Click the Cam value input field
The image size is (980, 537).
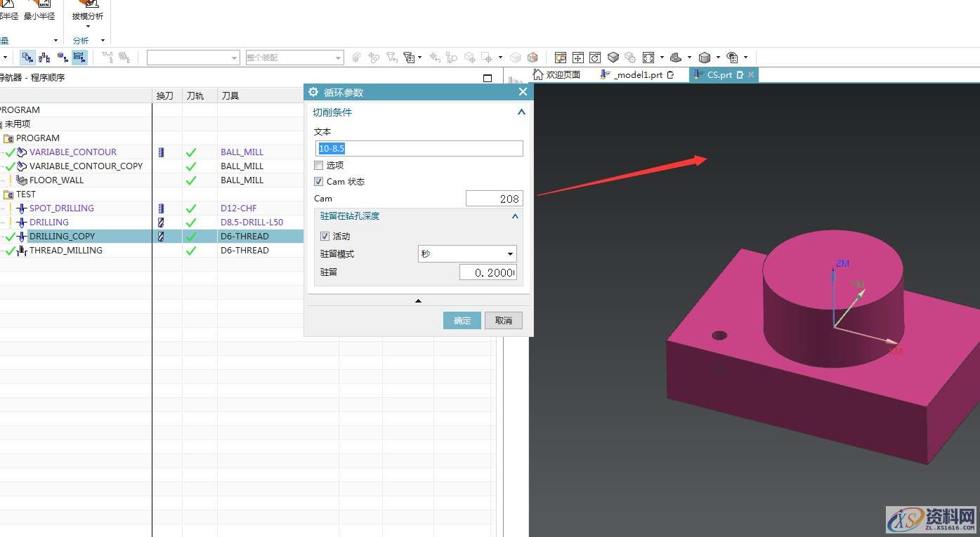coord(494,199)
